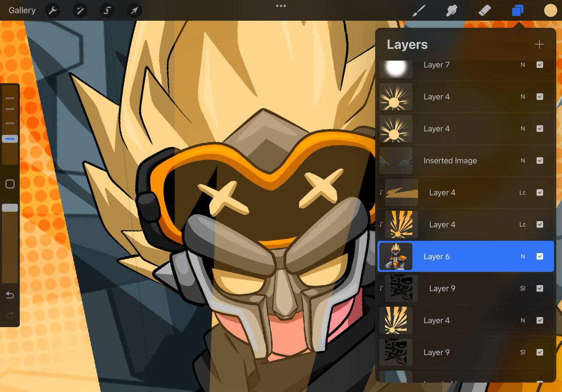562x392 pixels.
Task: Open the active color circle
Action: 550,10
